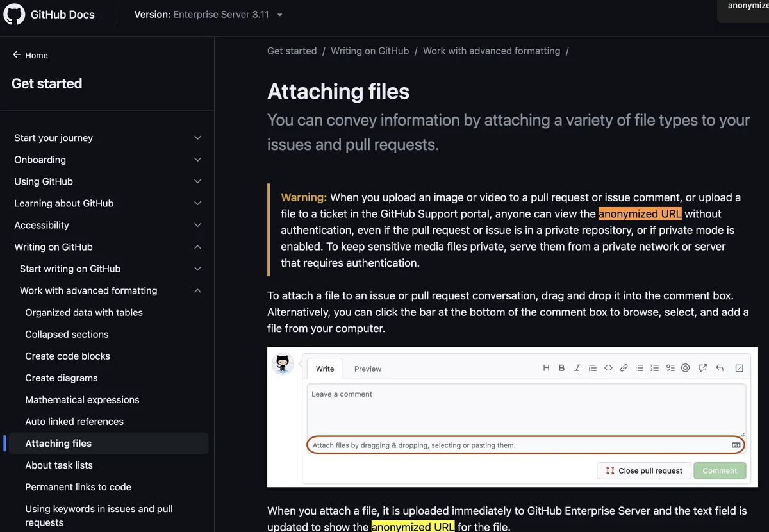The width and height of the screenshot is (769, 532).
Task: Click the italic formatting icon
Action: (577, 368)
